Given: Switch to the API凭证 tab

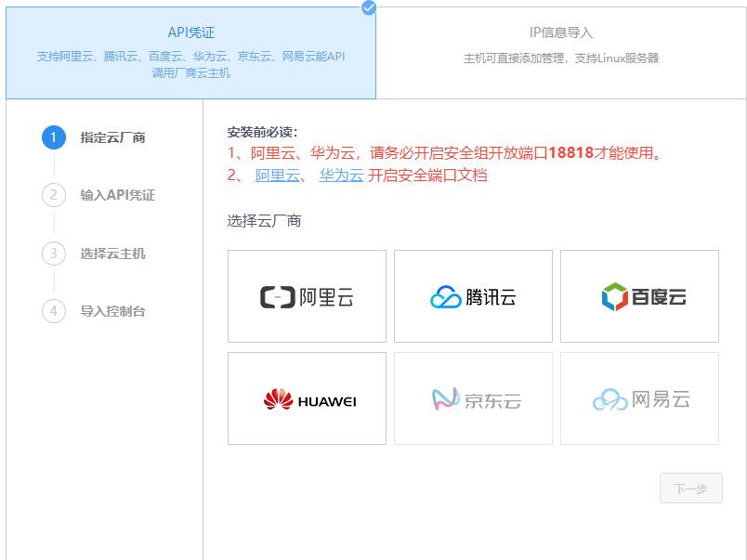Looking at the screenshot, I should [190, 52].
